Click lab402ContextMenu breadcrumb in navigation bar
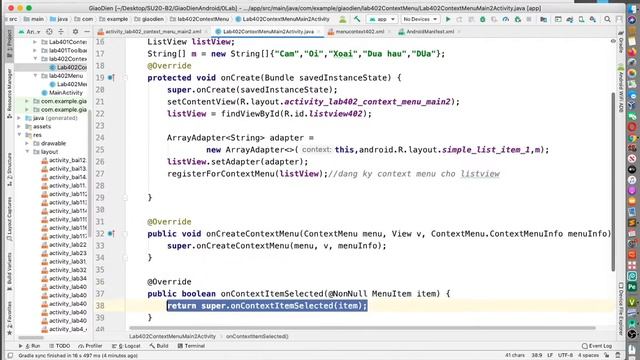 pos(200,19)
